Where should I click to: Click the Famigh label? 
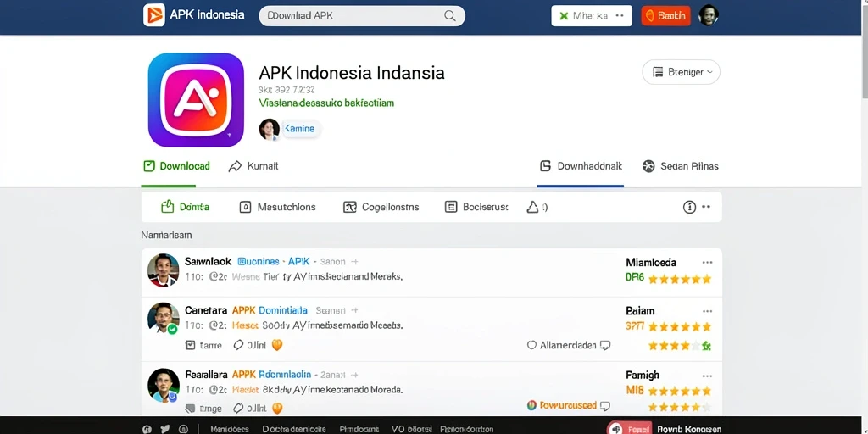pyautogui.click(x=643, y=376)
